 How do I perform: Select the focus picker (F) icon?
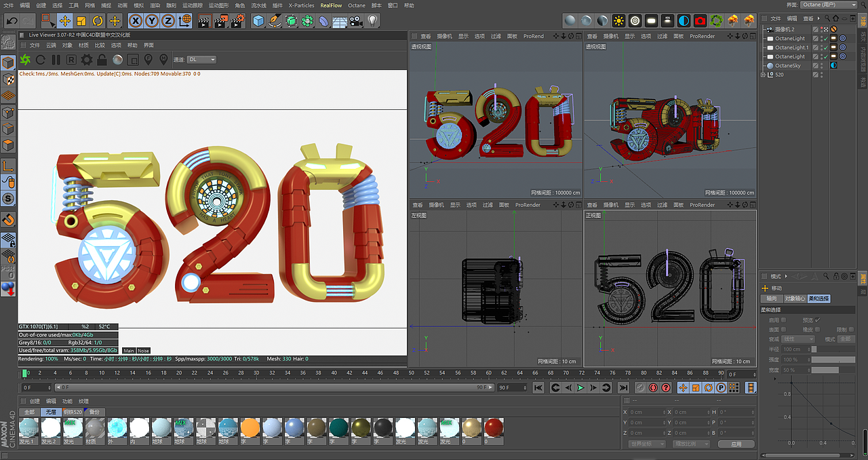(149, 60)
